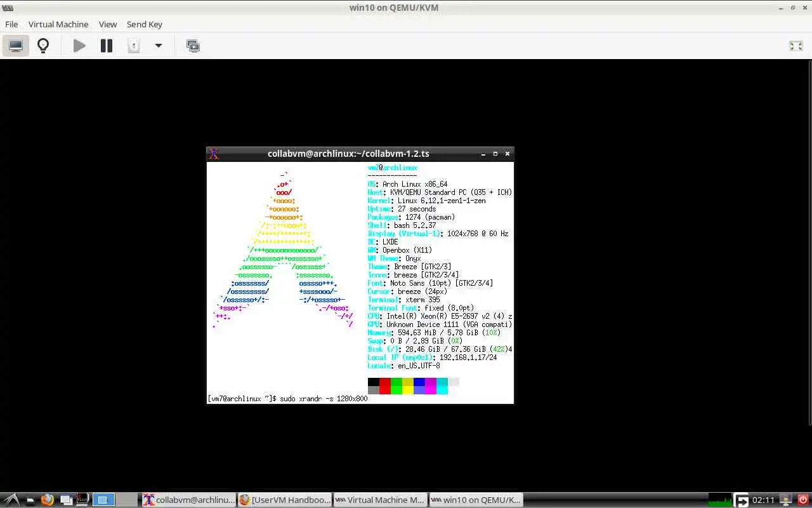This screenshot has width=812, height=508.
Task: Show the graphical console view
Action: tap(16, 46)
